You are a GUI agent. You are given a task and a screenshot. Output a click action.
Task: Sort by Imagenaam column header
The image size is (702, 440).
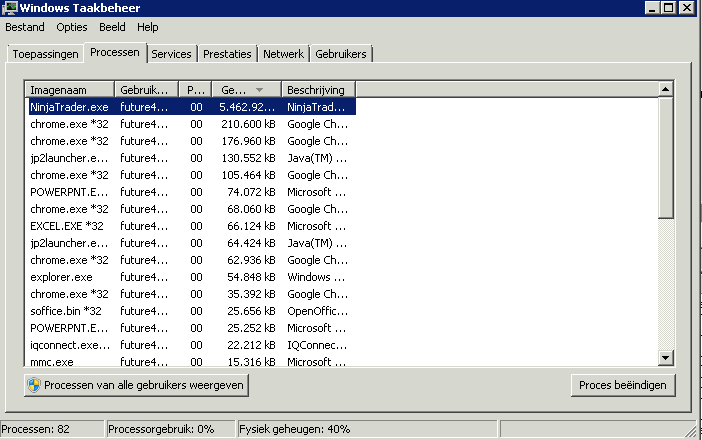pos(70,90)
